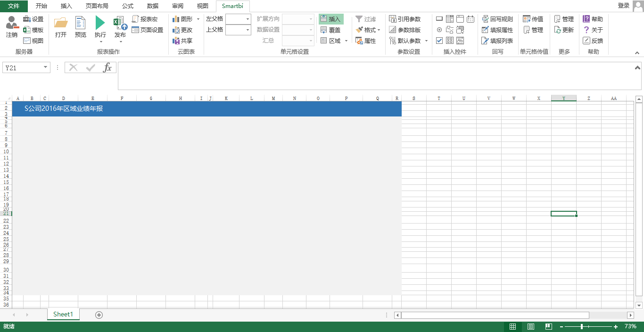Click the horizontal scrollbar thumb
The width and height of the screenshot is (644, 332).
pos(495,315)
